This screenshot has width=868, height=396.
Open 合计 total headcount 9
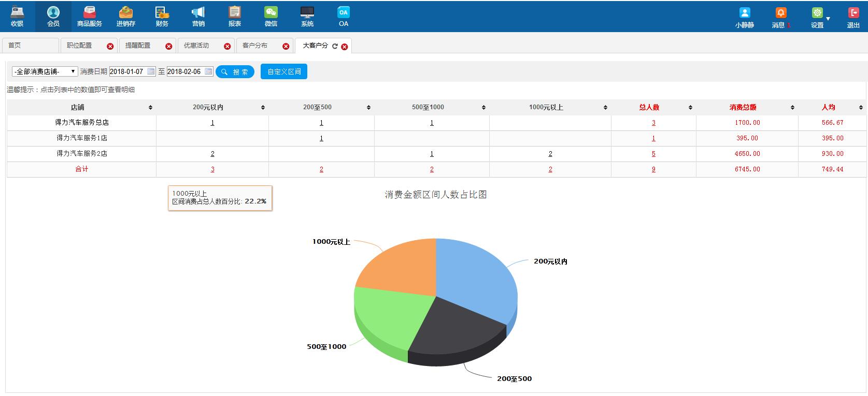click(653, 169)
